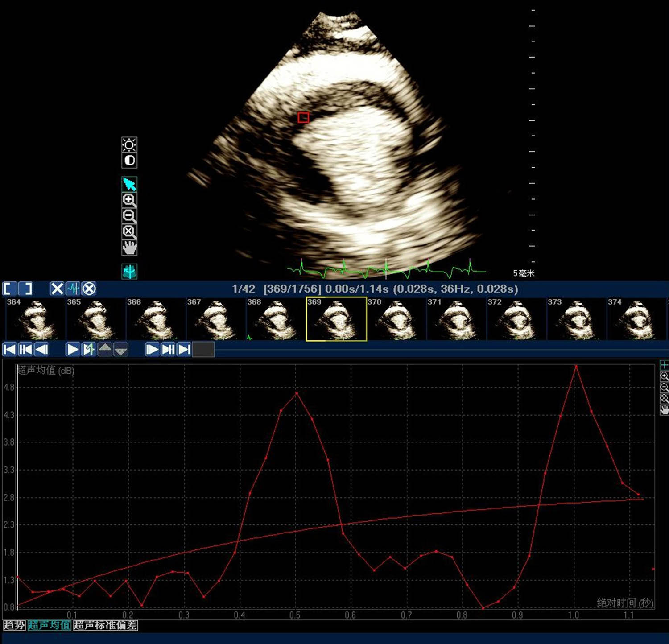Go to previous cycle start
The width and height of the screenshot is (669, 644).
[x=25, y=349]
